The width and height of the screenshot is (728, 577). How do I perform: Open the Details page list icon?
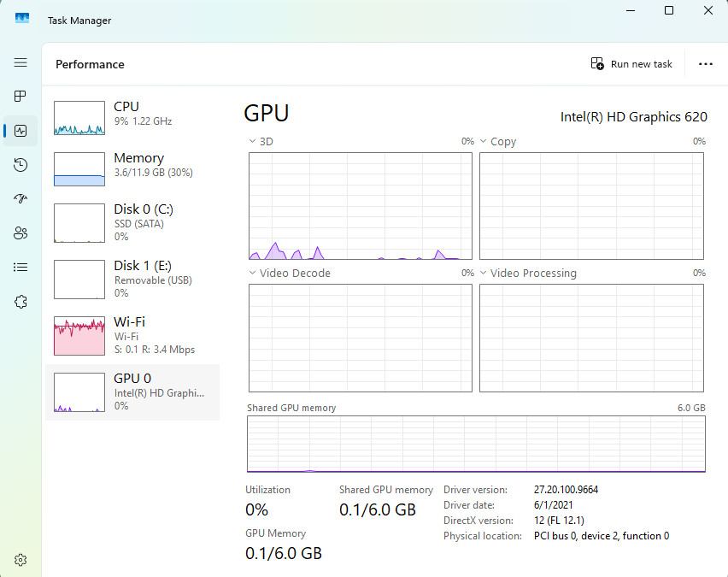[x=21, y=267]
